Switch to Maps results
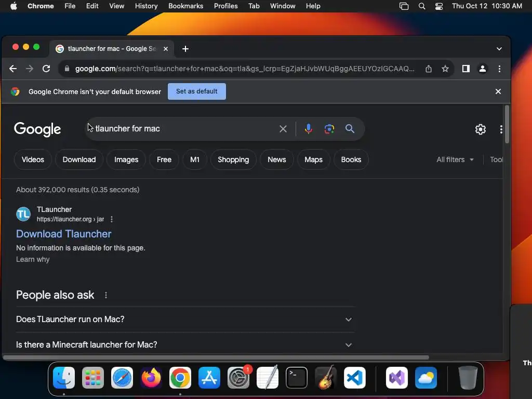The image size is (532, 399). point(313,160)
